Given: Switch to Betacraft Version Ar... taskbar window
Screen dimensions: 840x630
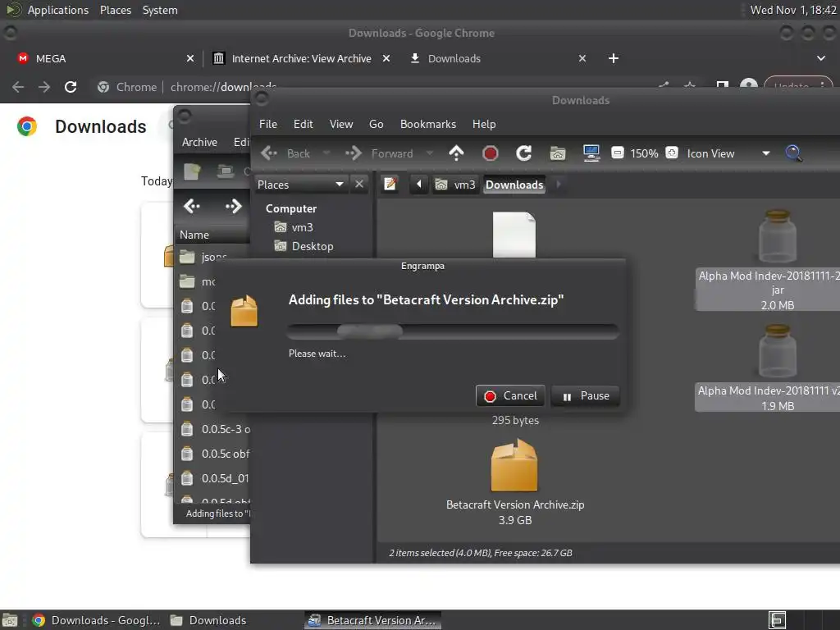Looking at the screenshot, I should click(x=373, y=620).
